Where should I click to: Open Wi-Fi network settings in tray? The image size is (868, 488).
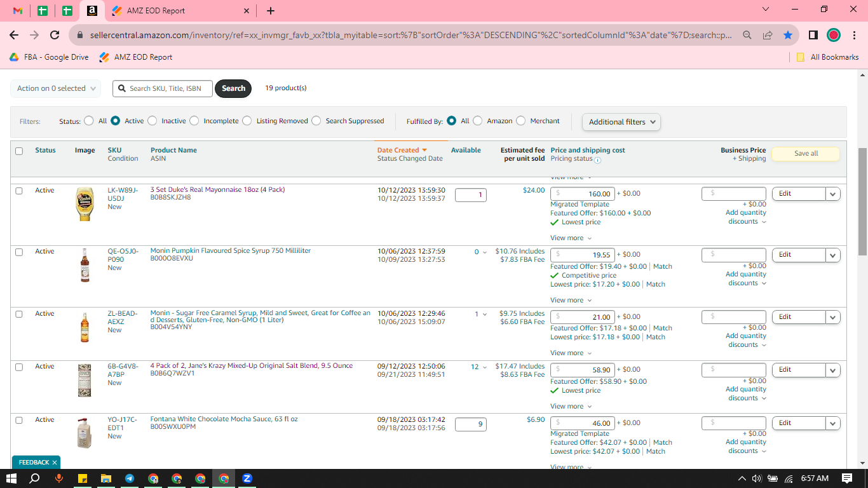pos(789,478)
